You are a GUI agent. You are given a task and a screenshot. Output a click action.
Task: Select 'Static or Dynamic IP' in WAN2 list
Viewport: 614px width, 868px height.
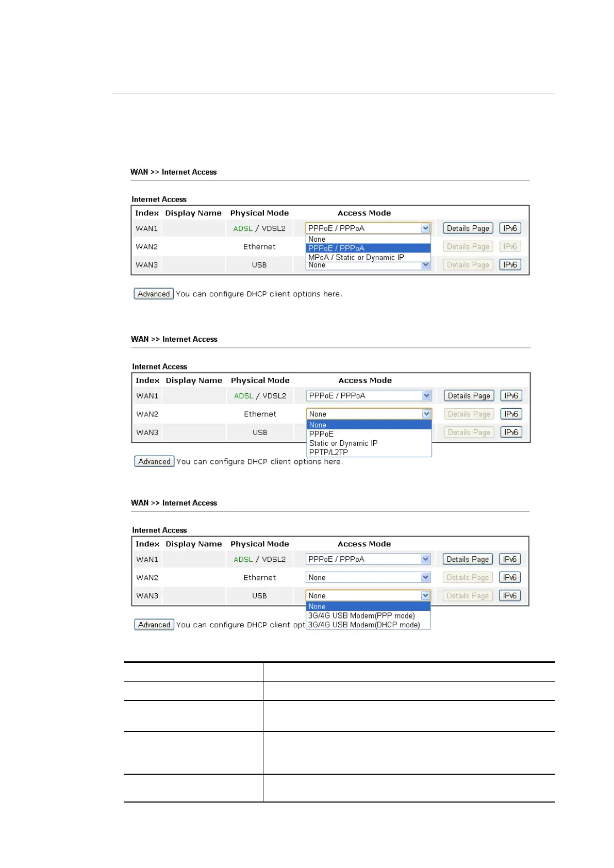(369, 443)
